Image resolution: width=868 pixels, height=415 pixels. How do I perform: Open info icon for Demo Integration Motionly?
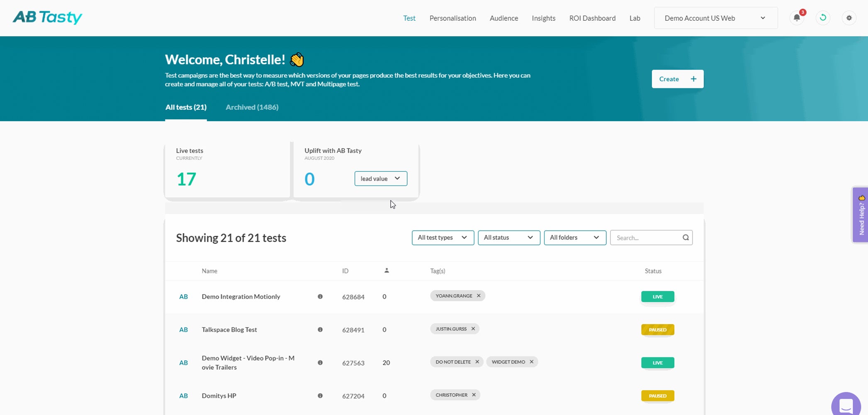pos(320,296)
